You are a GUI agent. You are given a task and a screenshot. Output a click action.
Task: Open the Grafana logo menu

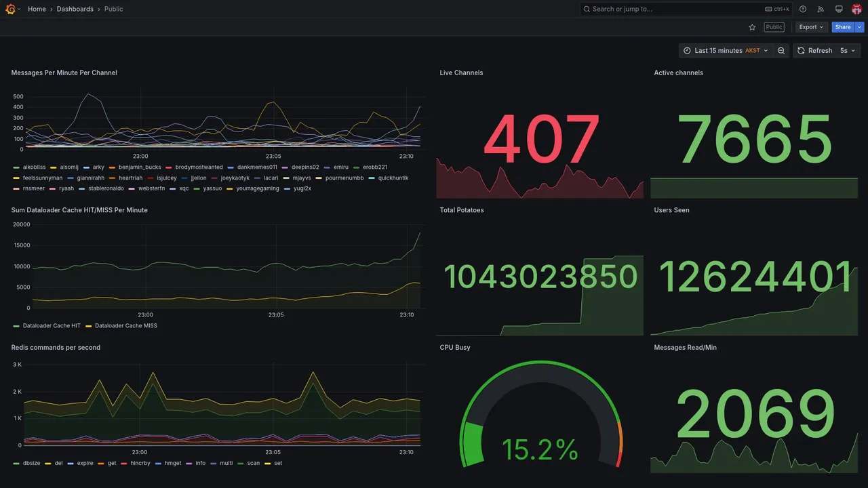tap(11, 9)
